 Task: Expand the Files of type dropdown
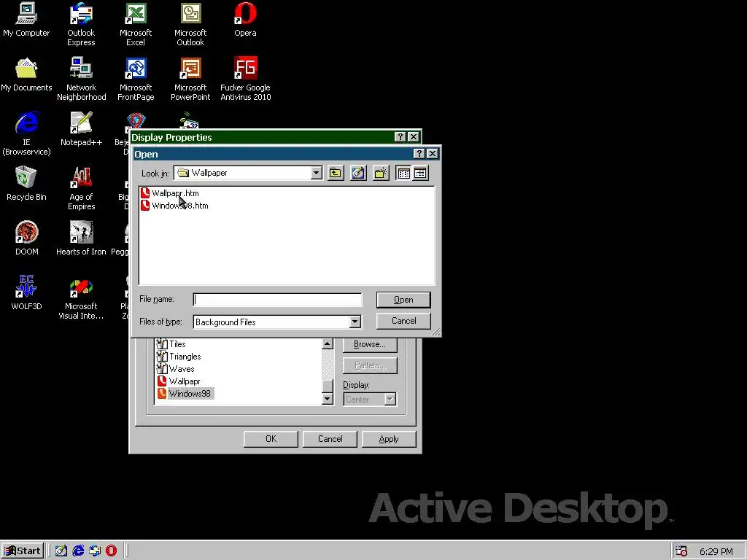pos(355,322)
